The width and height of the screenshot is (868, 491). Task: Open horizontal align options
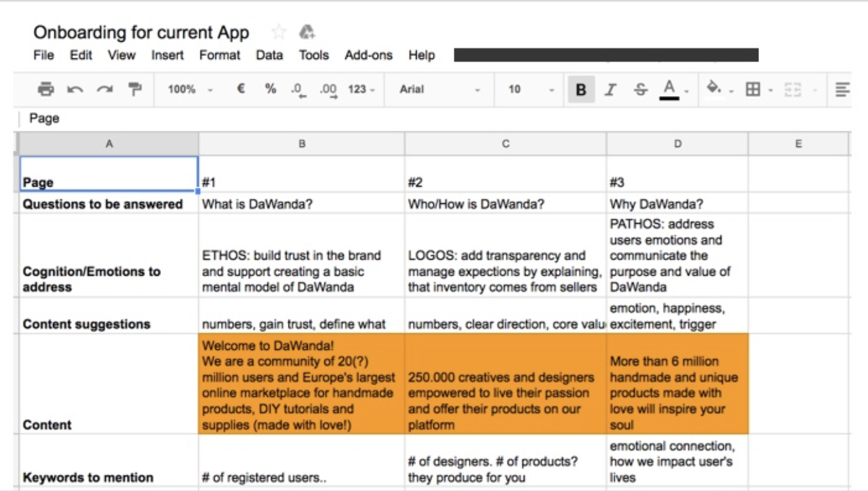(842, 90)
